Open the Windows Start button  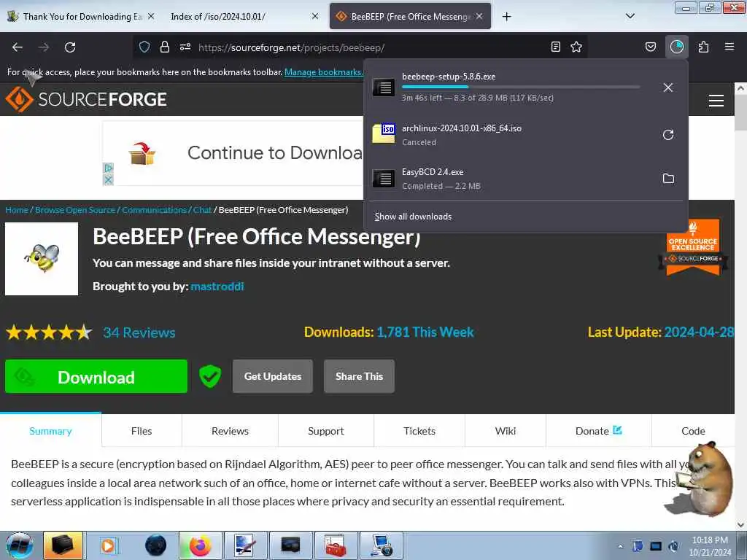pos(20,545)
